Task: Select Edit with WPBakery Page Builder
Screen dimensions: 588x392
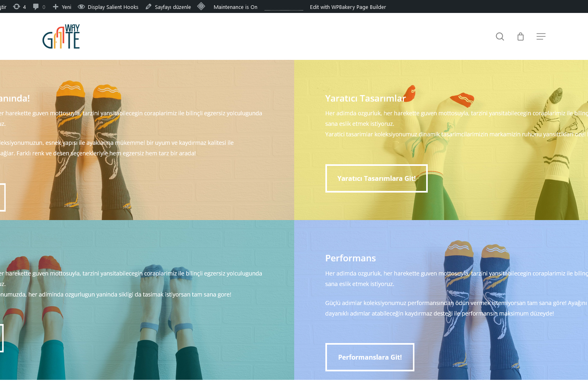Action: click(x=348, y=7)
